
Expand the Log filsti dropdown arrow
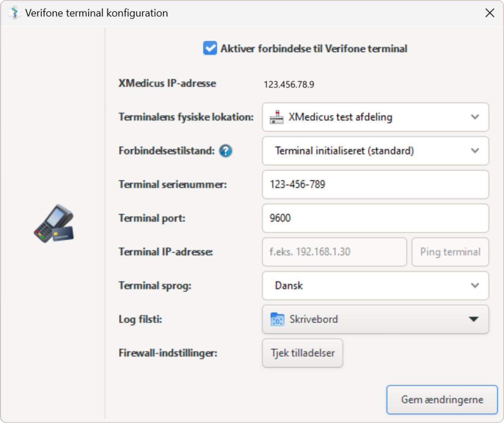(x=474, y=319)
